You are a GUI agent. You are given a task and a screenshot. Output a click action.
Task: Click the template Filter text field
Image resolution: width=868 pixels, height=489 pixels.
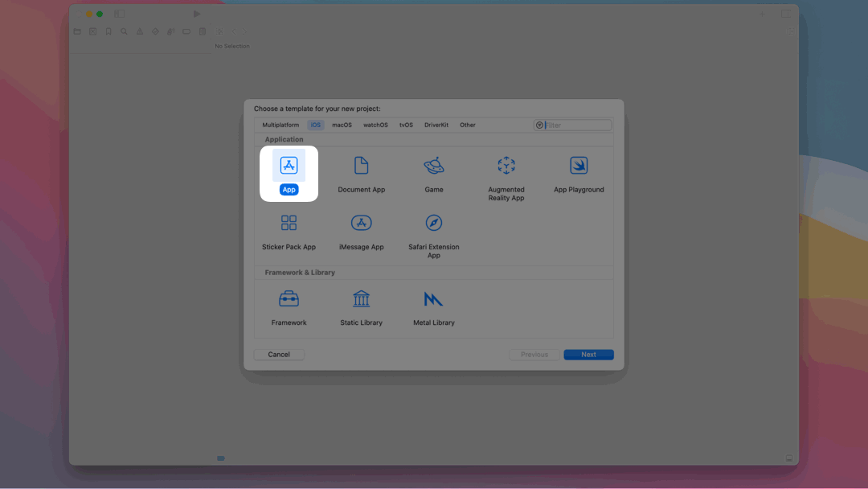577,125
